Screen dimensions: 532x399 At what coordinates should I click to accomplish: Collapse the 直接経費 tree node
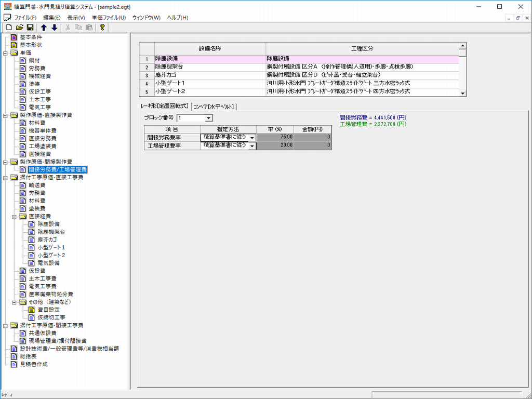[x=15, y=216]
